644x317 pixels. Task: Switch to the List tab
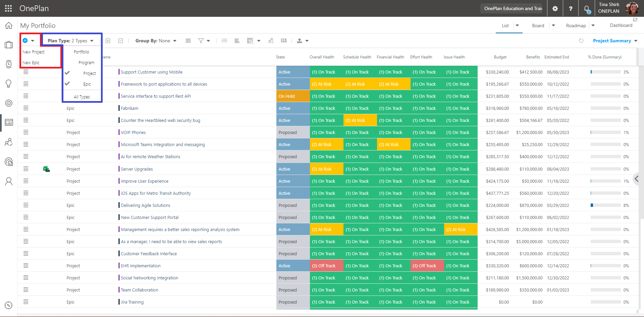click(505, 26)
